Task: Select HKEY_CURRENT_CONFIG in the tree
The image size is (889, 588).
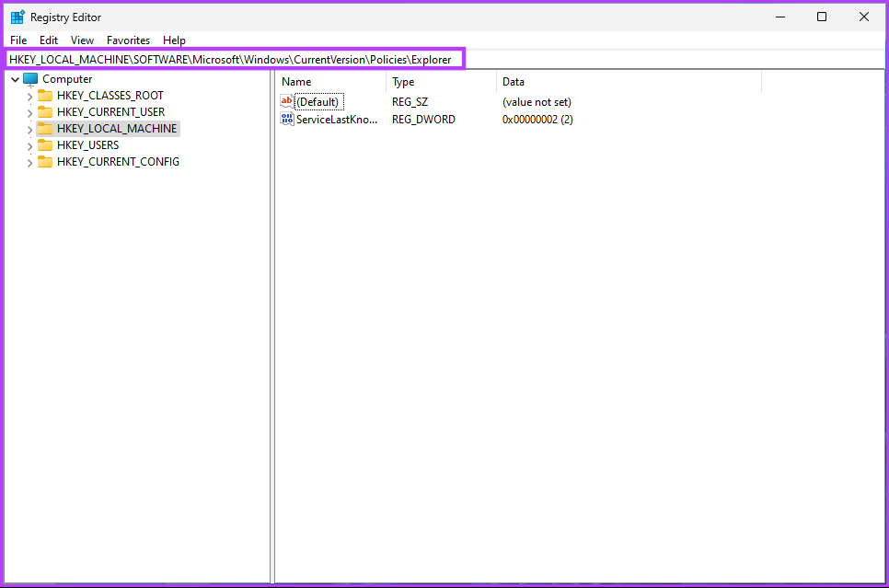Action: 118,162
